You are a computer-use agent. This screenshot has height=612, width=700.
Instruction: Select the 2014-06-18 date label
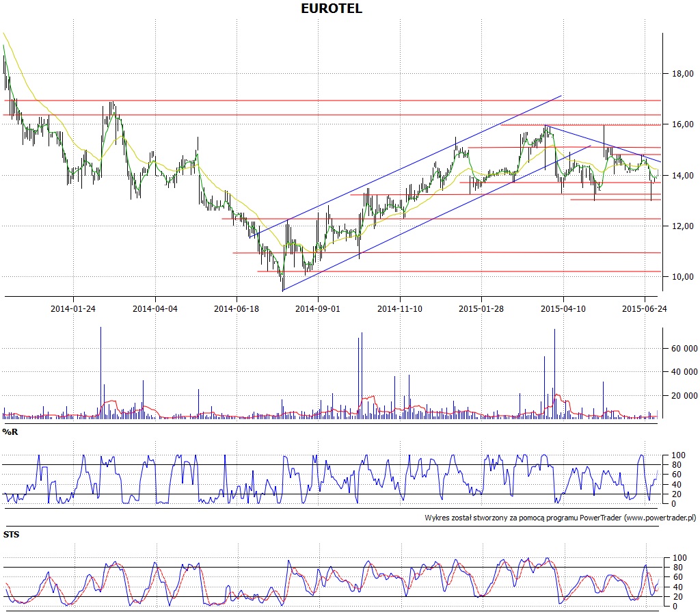coord(236,308)
